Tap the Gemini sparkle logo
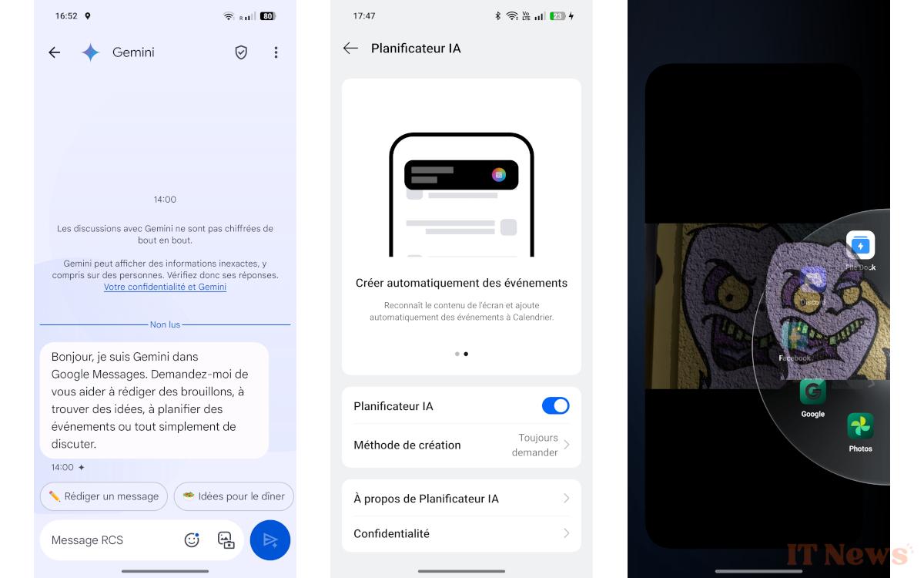The height and width of the screenshot is (578, 924). (91, 52)
